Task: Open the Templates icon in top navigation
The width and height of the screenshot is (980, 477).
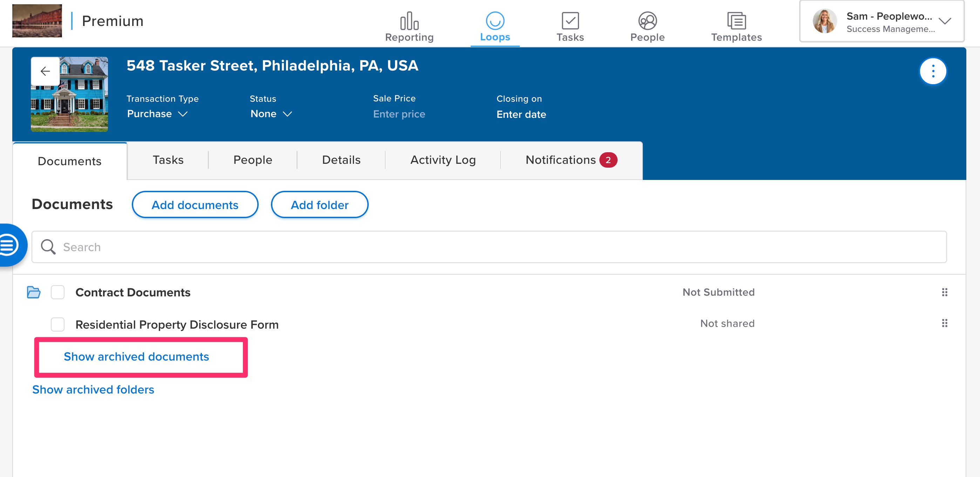Action: 736,21
